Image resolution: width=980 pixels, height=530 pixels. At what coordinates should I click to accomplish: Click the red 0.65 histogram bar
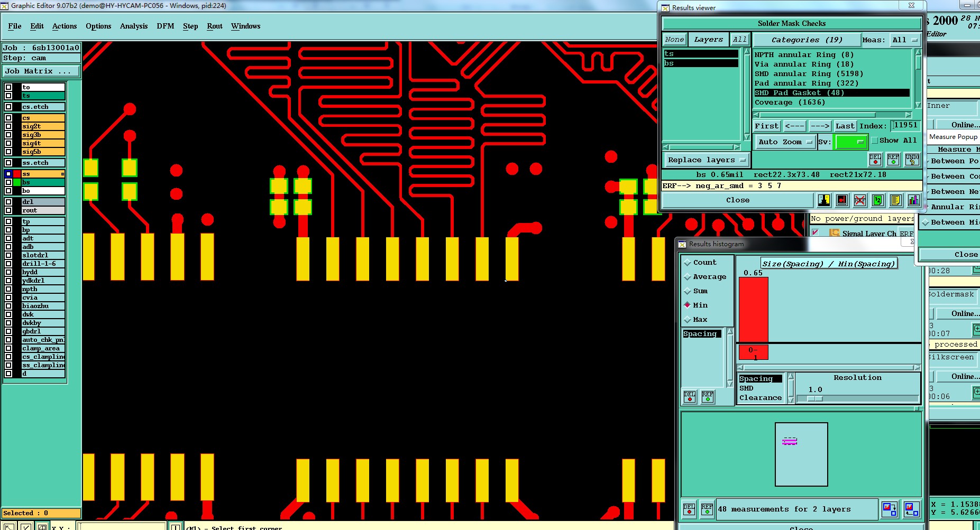click(753, 310)
